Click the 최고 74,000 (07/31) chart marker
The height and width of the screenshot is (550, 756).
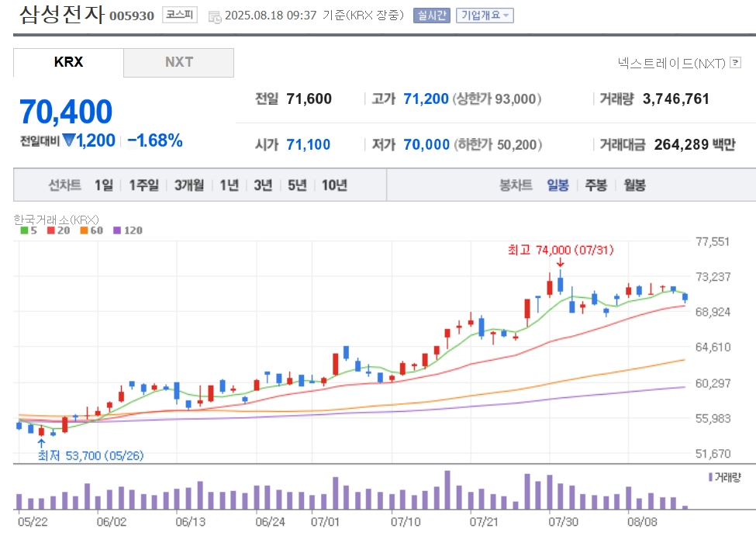tap(561, 250)
